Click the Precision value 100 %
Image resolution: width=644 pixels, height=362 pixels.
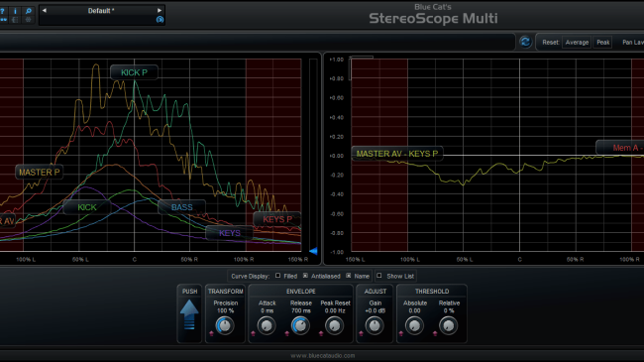pos(225,310)
